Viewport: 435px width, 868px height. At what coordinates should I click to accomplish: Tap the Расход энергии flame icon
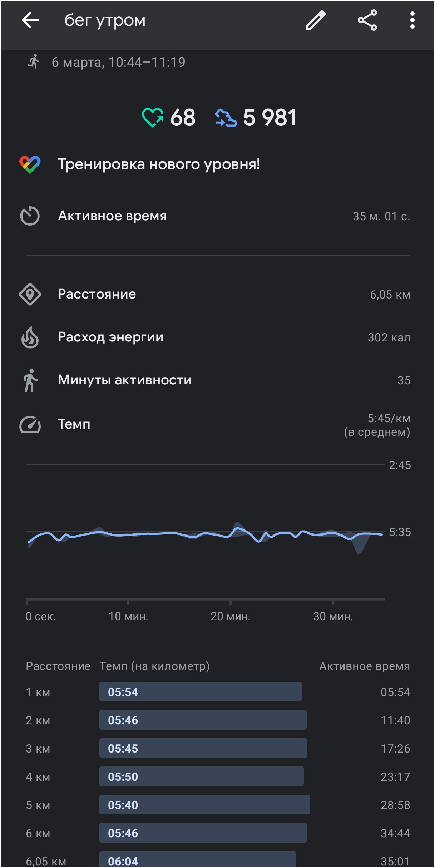pos(30,337)
